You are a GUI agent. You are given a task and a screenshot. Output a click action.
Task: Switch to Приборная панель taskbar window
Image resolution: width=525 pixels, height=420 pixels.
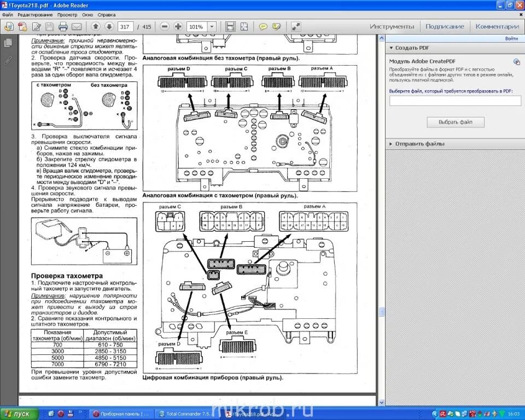point(121,414)
